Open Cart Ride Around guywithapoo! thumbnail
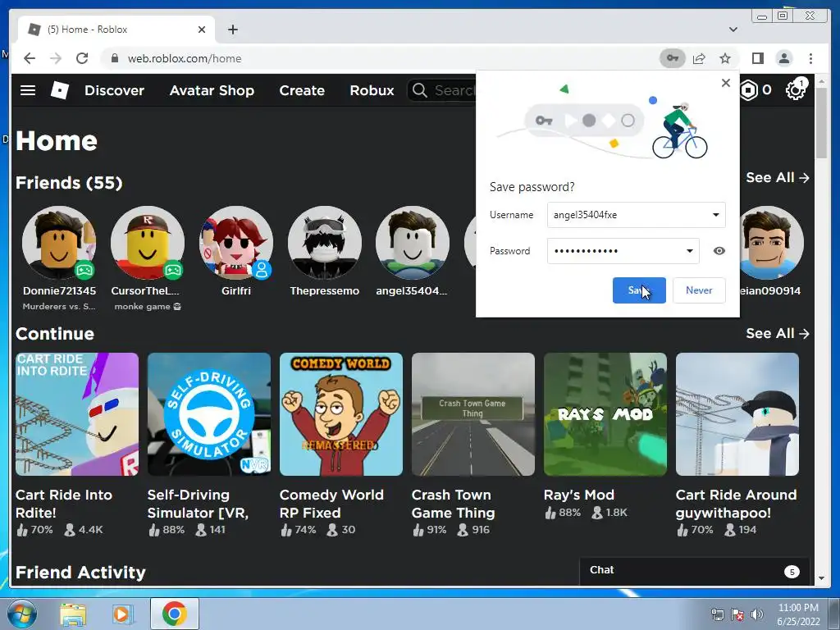This screenshot has width=840, height=630. pyautogui.click(x=737, y=414)
